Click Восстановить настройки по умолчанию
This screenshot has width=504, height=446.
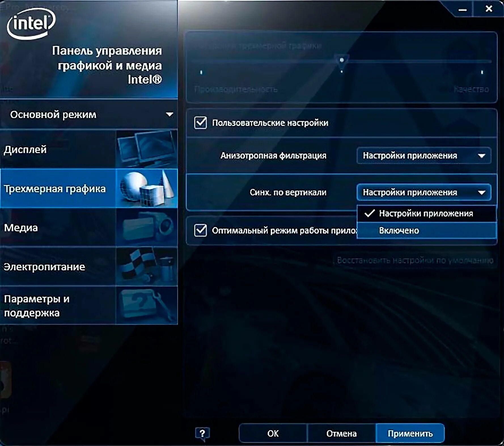415,260
